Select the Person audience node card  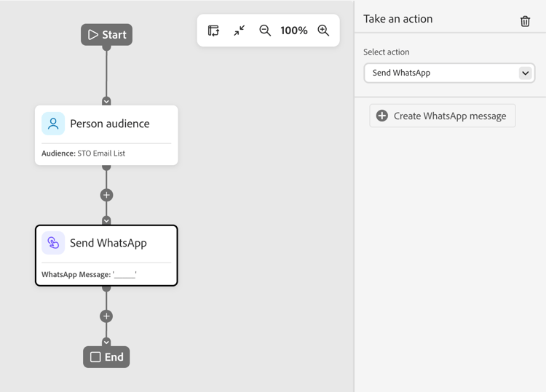pos(106,135)
